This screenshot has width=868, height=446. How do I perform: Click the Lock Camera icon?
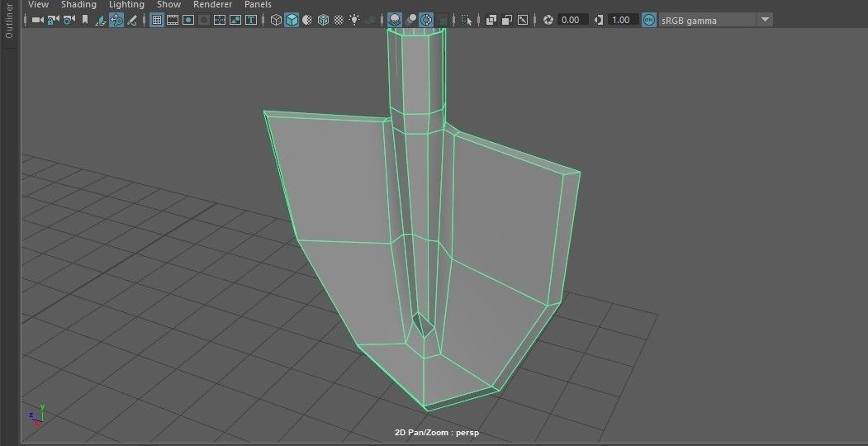[x=53, y=20]
